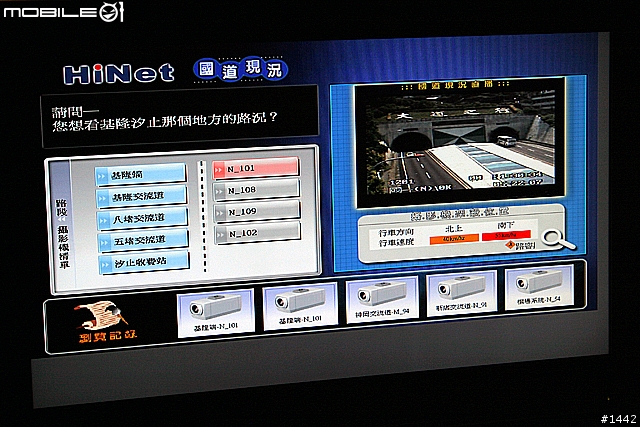The width and height of the screenshot is (640, 427).
Task: Click the orange 北上 speed bar
Action: [x=454, y=238]
